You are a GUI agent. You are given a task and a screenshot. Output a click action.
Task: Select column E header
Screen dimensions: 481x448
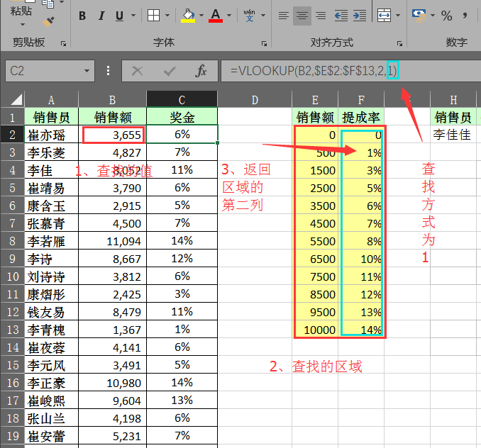(315, 99)
